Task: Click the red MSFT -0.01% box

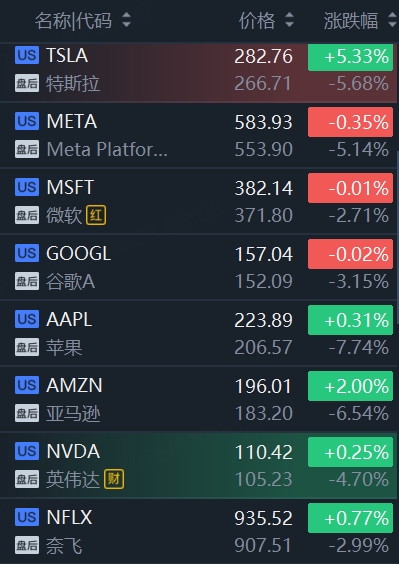Action: [x=350, y=188]
